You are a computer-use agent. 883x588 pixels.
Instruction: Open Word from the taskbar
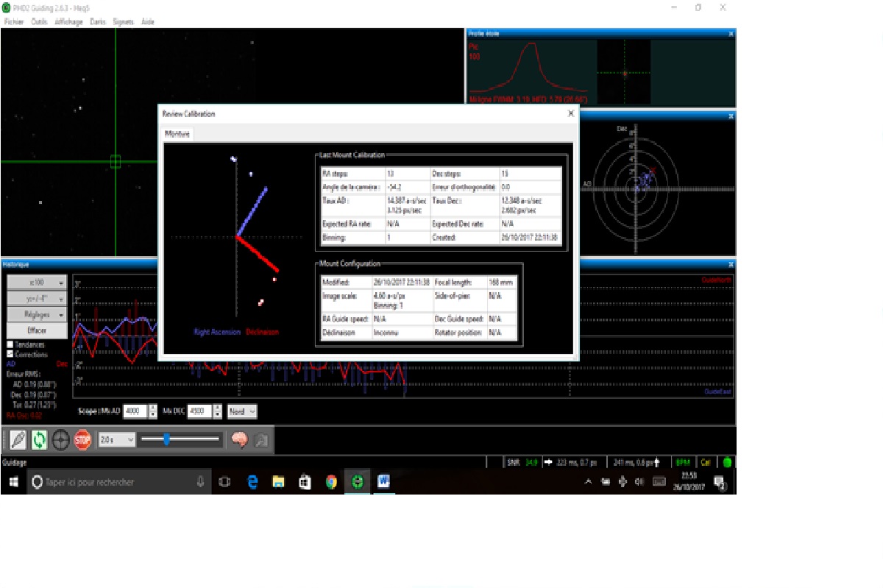(384, 482)
